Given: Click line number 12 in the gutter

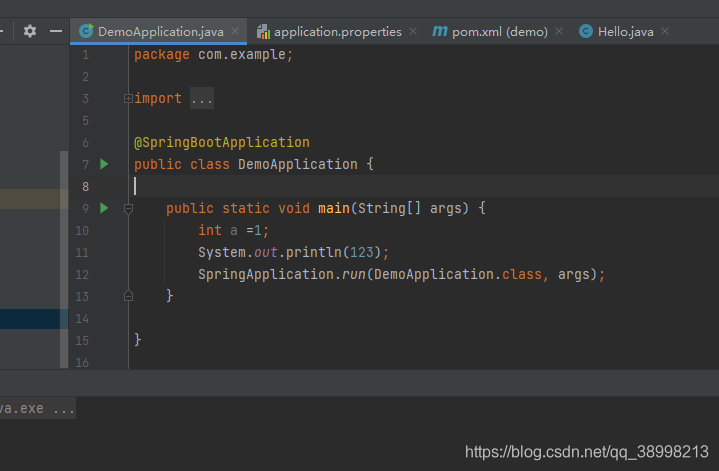Looking at the screenshot, I should click(x=82, y=275).
